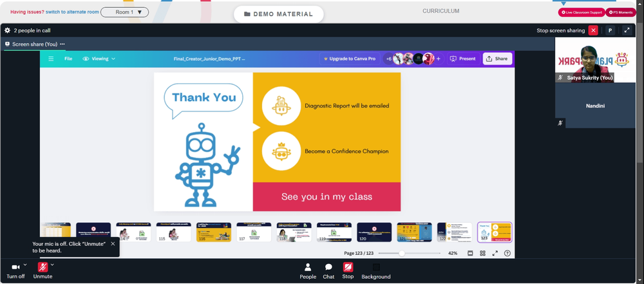Expand call to fullscreen

click(x=627, y=30)
